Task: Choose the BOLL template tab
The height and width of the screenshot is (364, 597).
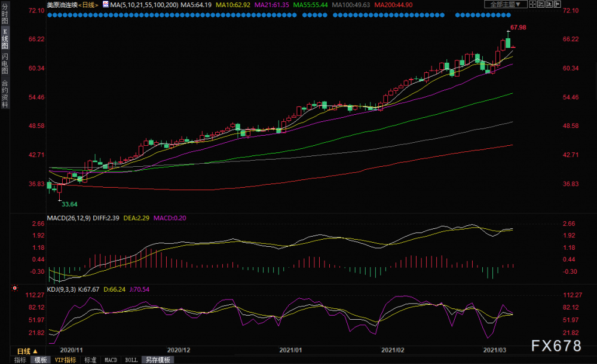Action: coord(131,360)
